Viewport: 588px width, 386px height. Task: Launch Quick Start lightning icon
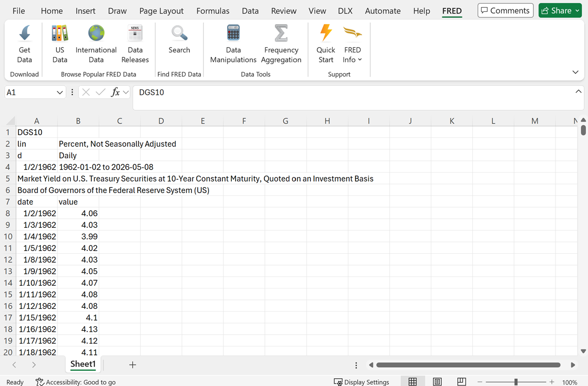pos(326,33)
